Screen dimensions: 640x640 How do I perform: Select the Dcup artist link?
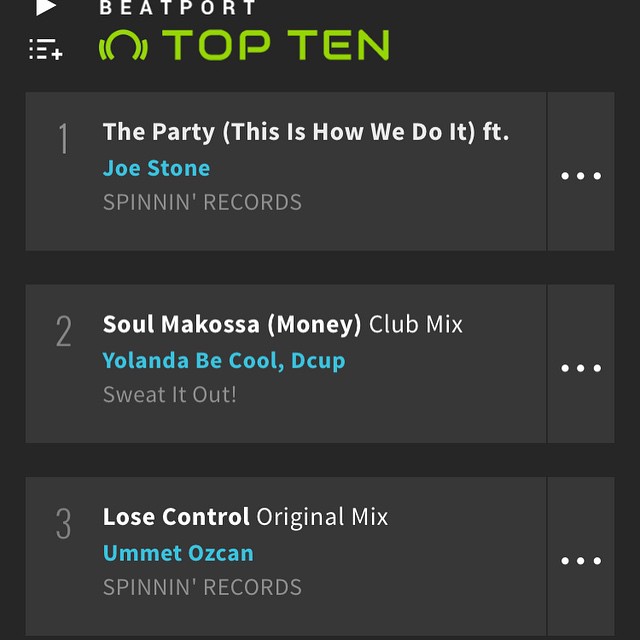coord(318,361)
